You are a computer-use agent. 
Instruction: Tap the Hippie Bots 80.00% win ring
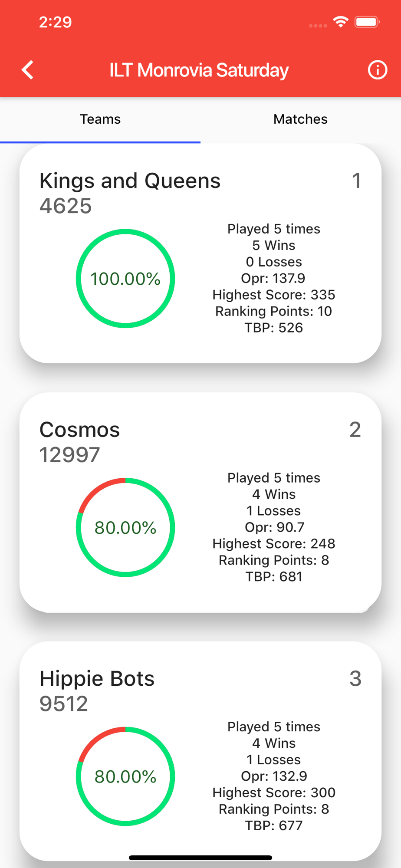(x=125, y=776)
